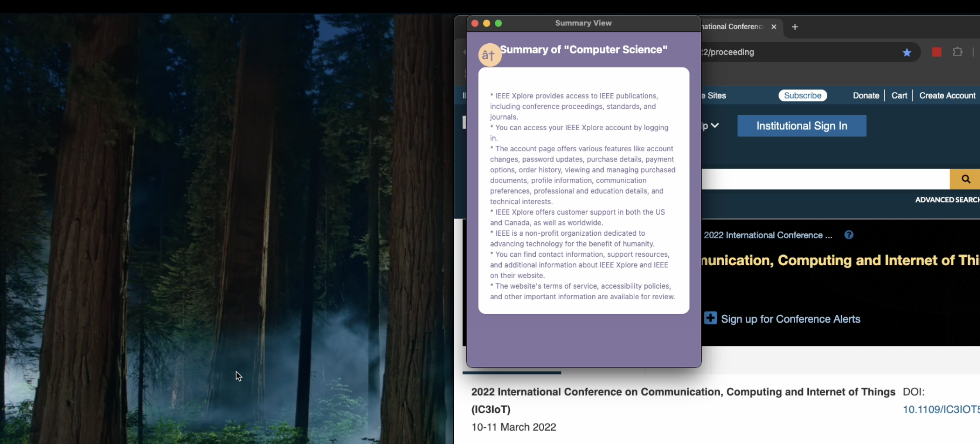Screen dimensions: 980x444
Task: Click the Institutional Sign In button
Action: point(802,126)
